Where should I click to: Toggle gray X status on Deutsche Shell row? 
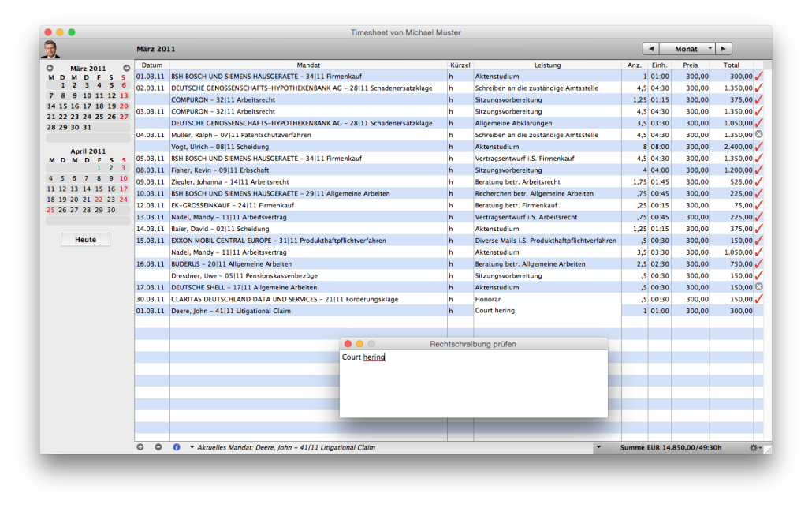(x=758, y=287)
